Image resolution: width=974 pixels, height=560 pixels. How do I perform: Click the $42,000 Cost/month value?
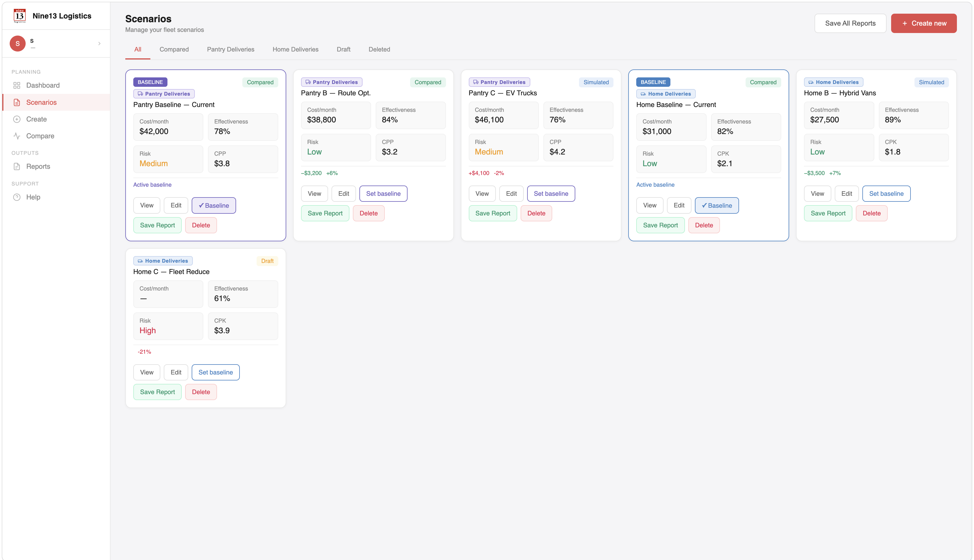[154, 131]
